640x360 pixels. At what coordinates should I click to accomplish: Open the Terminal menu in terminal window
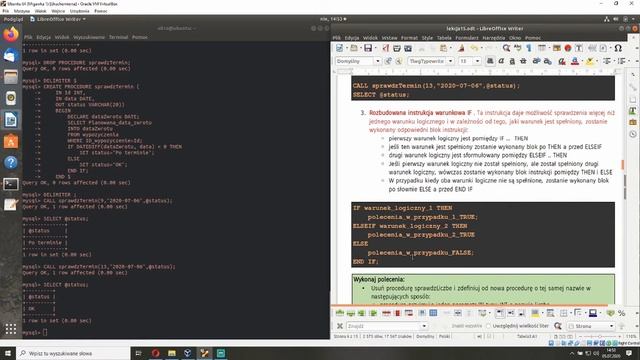click(x=118, y=37)
